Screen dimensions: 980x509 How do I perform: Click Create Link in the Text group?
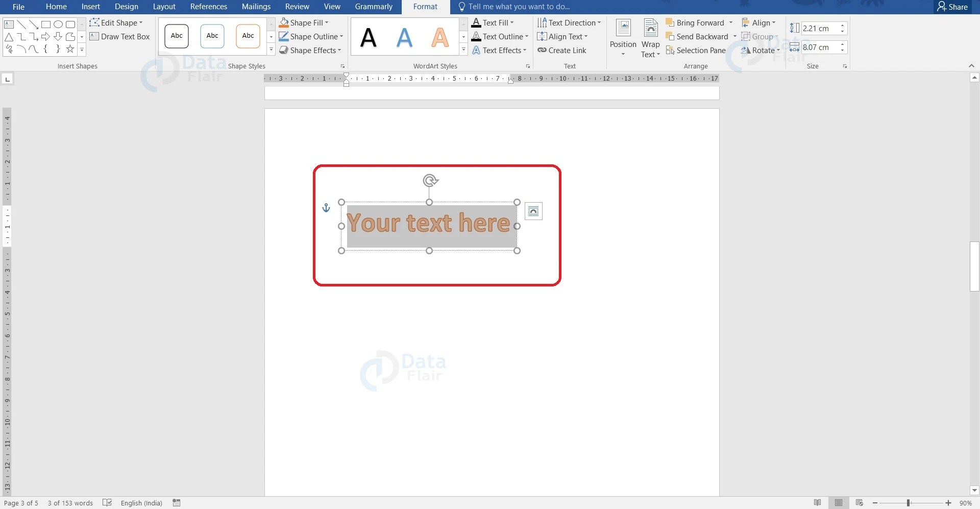[562, 50]
